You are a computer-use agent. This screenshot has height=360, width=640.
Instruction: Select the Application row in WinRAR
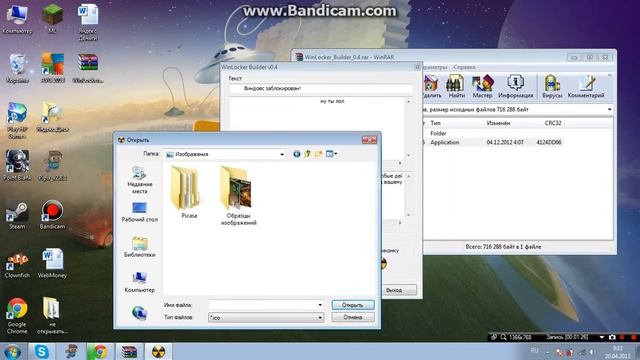[x=492, y=142]
